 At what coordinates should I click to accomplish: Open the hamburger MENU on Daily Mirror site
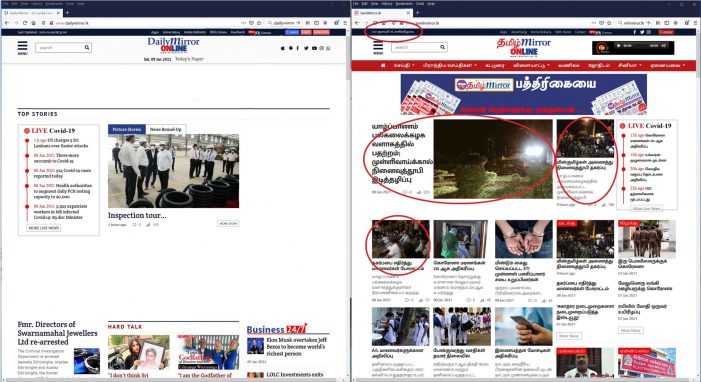click(22, 47)
